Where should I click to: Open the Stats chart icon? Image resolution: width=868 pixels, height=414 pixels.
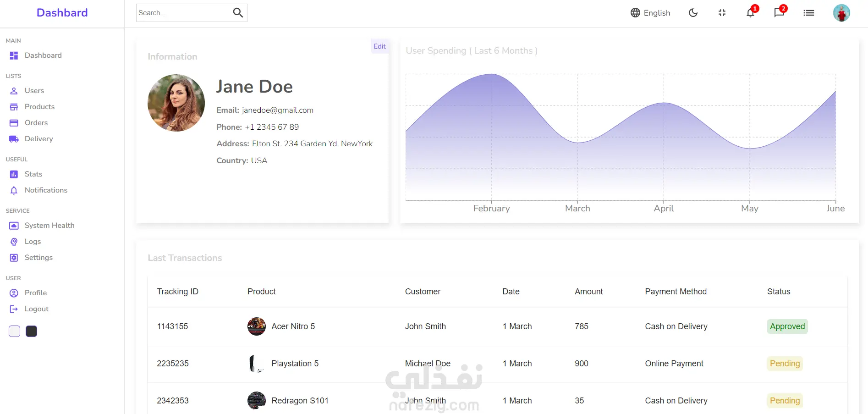click(14, 174)
